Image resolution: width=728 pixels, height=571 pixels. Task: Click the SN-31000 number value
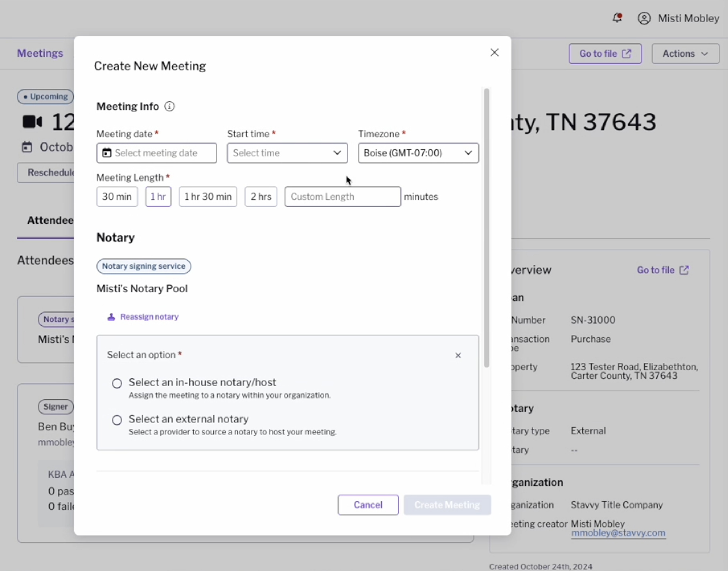(593, 320)
